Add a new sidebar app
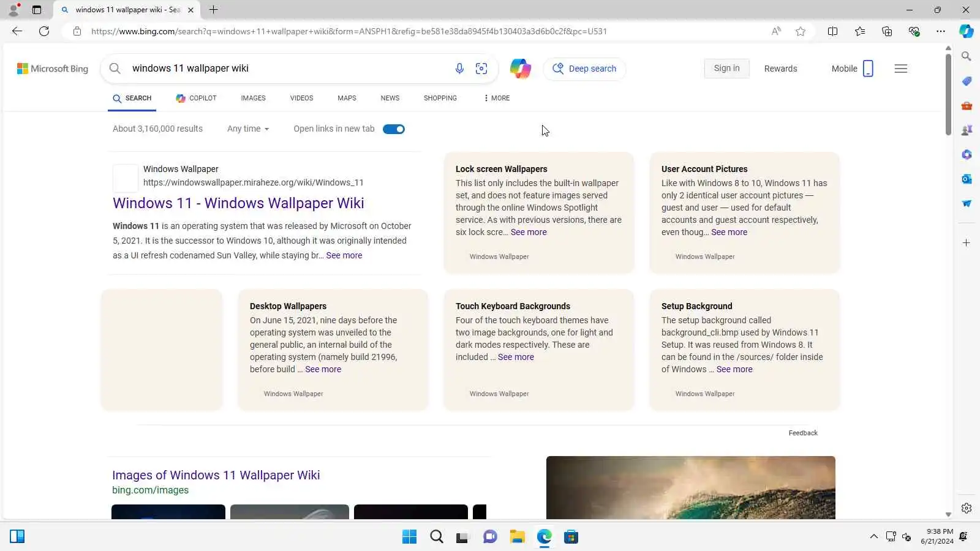This screenshot has height=551, width=980. coord(967,243)
